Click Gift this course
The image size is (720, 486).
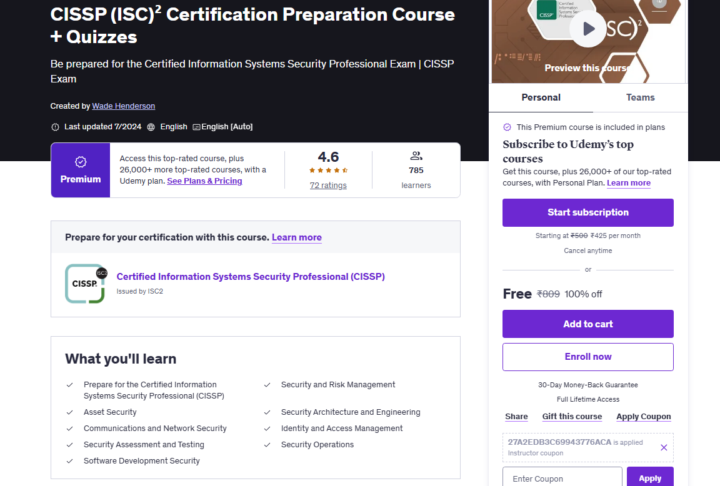[572, 417]
